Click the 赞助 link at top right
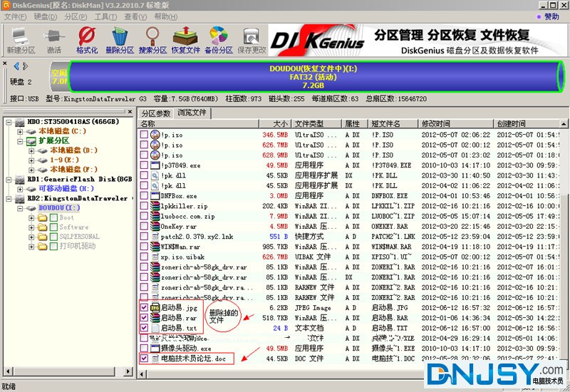This screenshot has width=570, height=392. pos(551,16)
